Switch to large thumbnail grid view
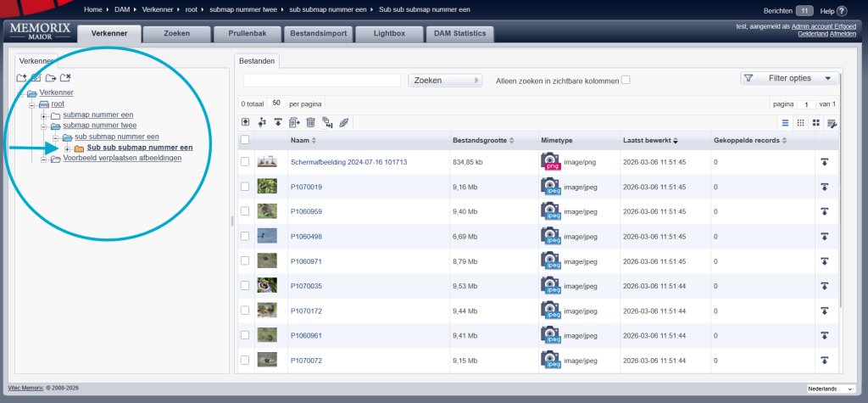The width and height of the screenshot is (868, 403). pyautogui.click(x=815, y=123)
